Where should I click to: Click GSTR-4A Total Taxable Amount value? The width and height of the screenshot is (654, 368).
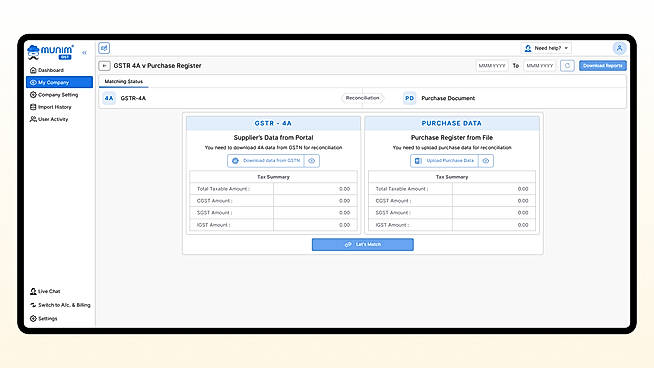click(x=344, y=189)
